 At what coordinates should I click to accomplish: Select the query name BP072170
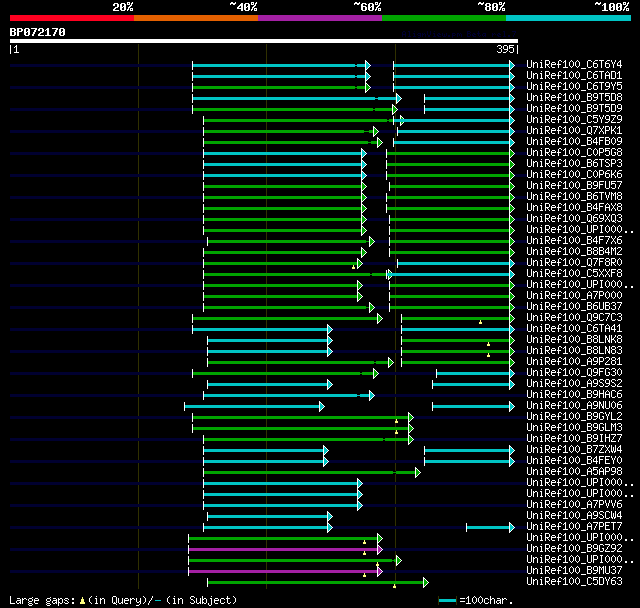(38, 32)
